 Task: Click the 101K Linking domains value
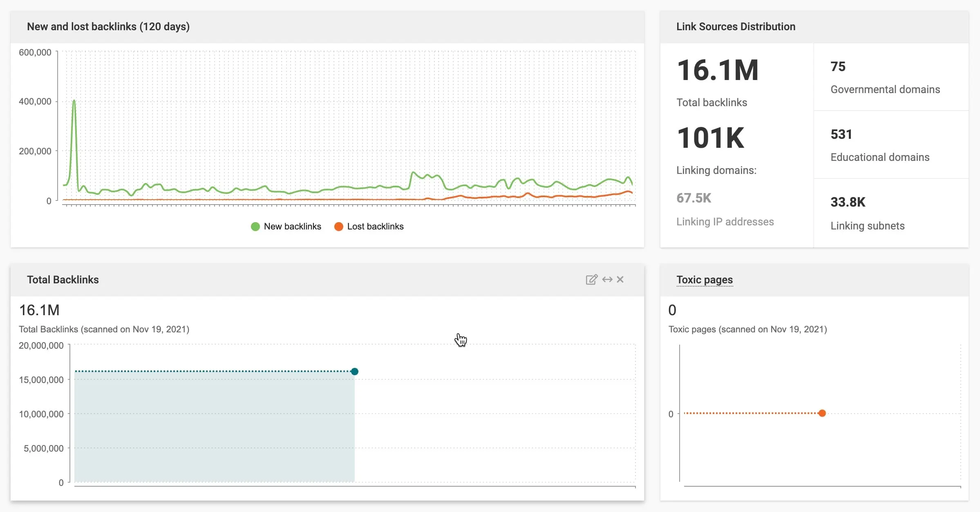pyautogui.click(x=710, y=138)
